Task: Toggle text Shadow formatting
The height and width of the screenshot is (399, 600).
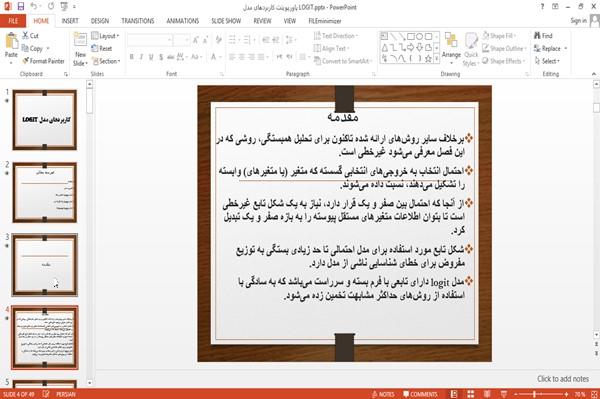Action: click(161, 57)
